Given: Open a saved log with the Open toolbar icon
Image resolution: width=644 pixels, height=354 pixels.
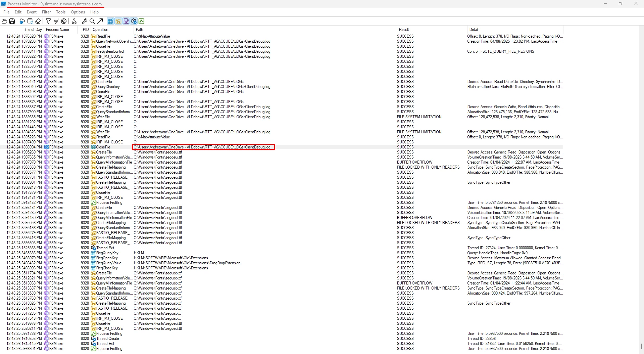Looking at the screenshot, I should click(4, 21).
